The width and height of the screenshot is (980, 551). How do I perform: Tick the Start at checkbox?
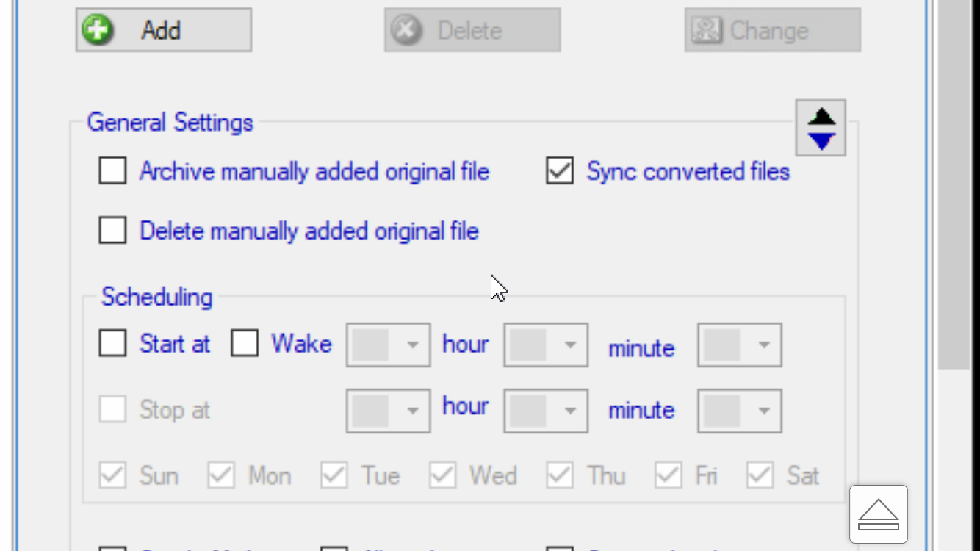[x=112, y=343]
